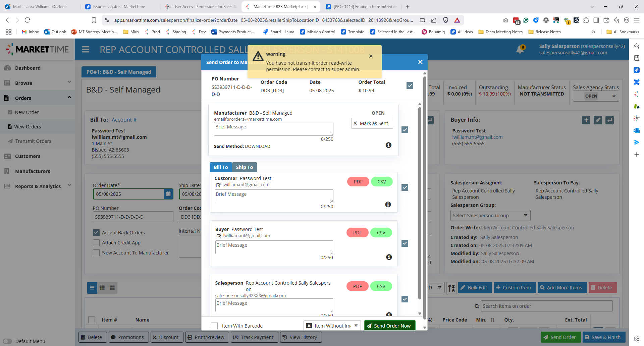Open Item Without Image dropdown
This screenshot has height=346, width=644.
pyautogui.click(x=332, y=326)
